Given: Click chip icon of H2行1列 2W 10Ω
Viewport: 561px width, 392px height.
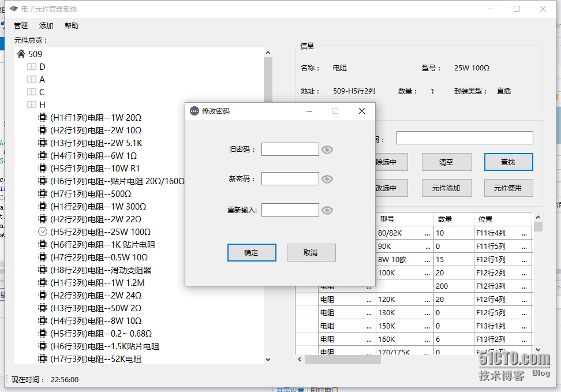Looking at the screenshot, I should (43, 130).
